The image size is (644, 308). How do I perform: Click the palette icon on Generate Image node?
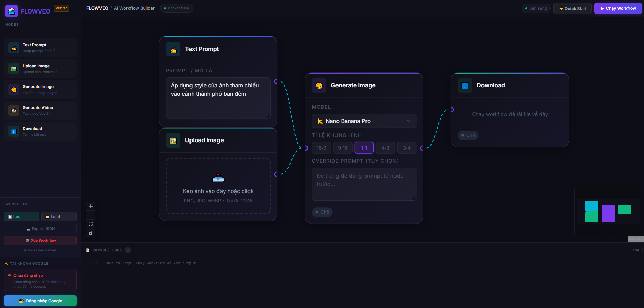319,85
